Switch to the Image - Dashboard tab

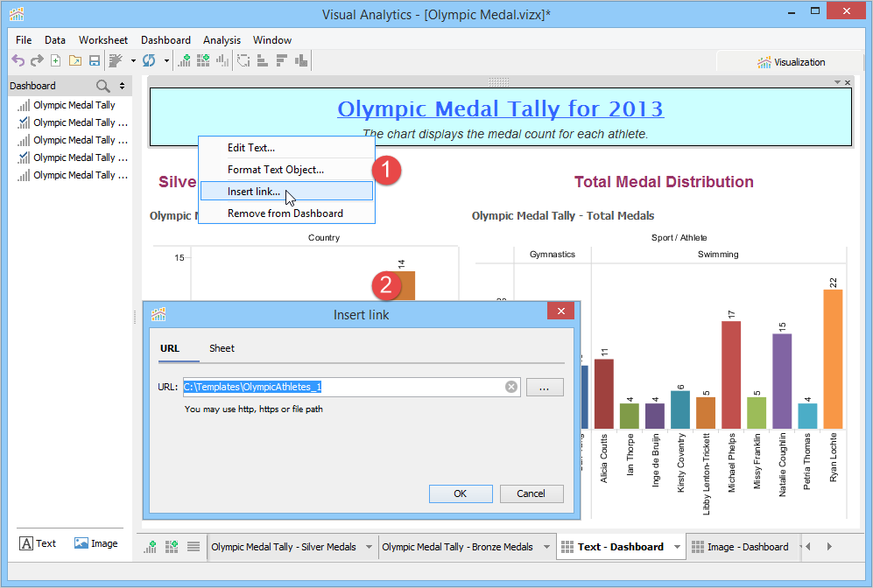click(x=747, y=547)
